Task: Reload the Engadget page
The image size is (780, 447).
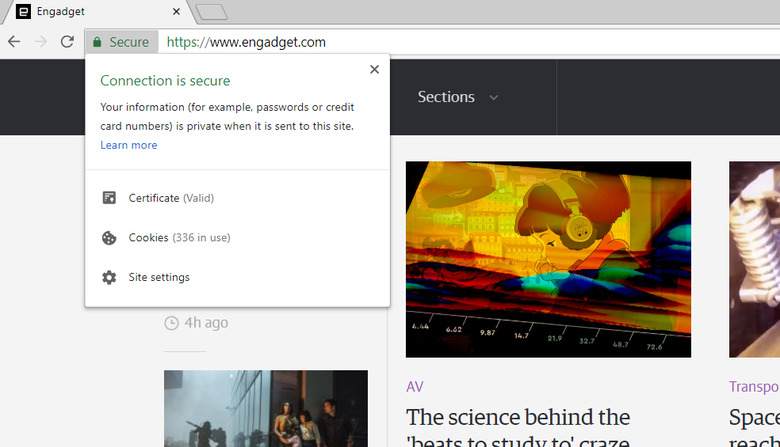Action: point(67,42)
